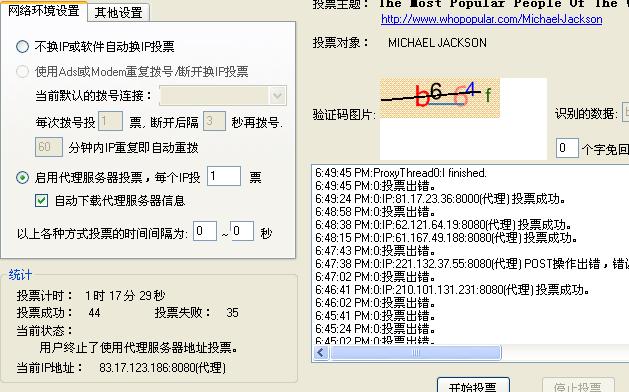The image size is (629, 392).
Task: Select 不换IP或软件自动换IP投票 radio option
Action: click(22, 47)
